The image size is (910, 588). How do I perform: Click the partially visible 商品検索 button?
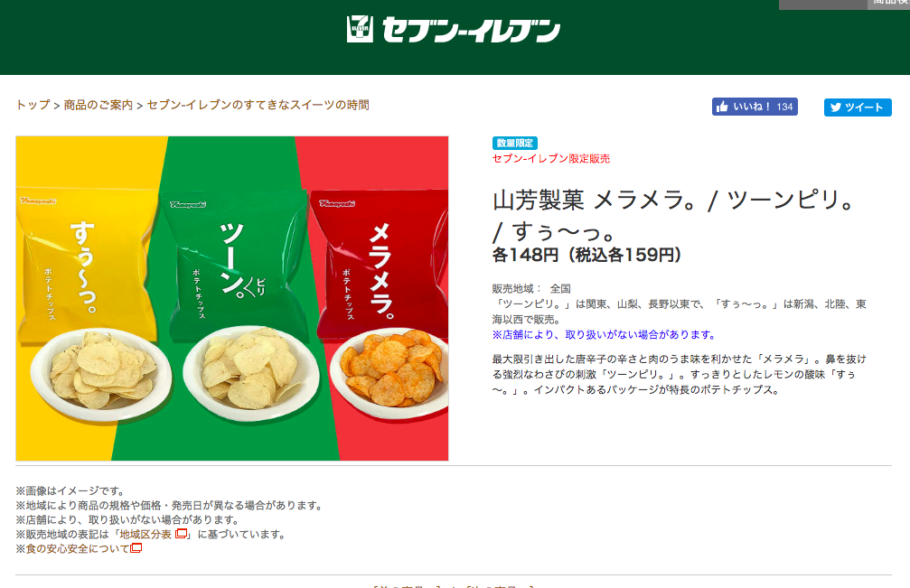tap(888, 4)
